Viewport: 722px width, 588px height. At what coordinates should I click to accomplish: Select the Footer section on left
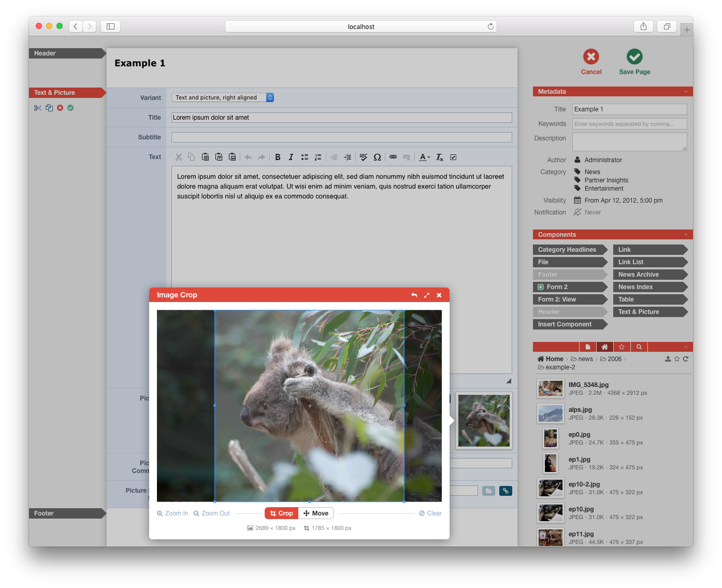(67, 513)
